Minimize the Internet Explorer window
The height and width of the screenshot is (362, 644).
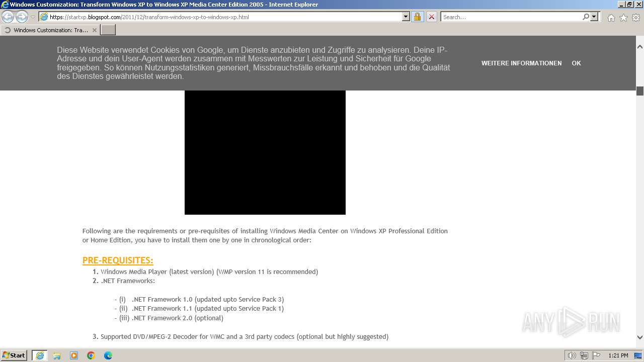[620, 4]
